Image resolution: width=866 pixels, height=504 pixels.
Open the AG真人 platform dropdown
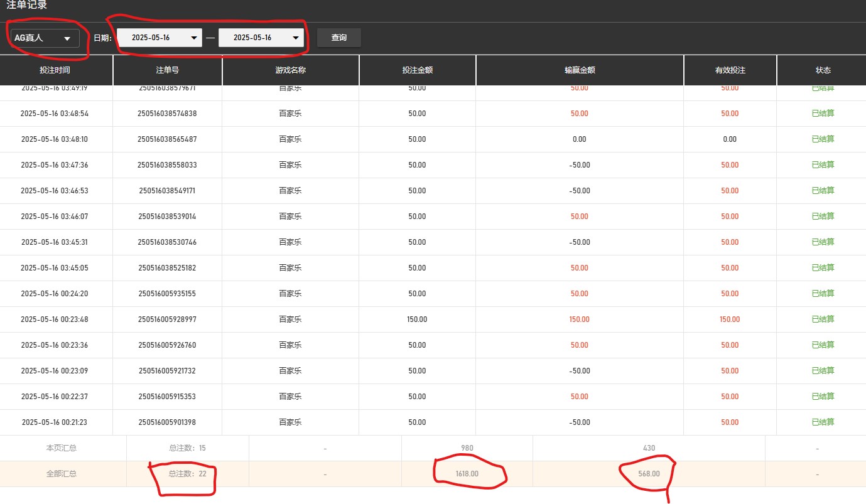[x=43, y=38]
